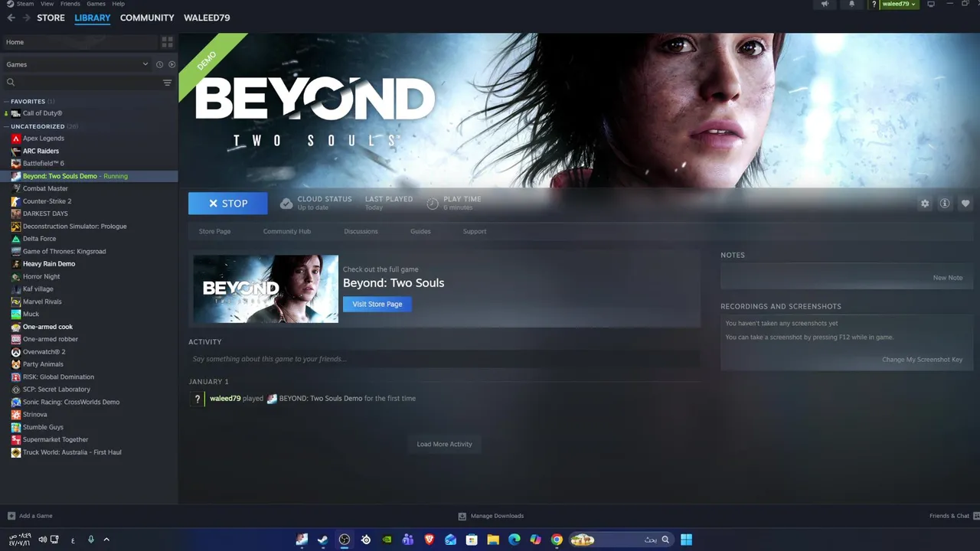Screen dimensions: 980x551
Task: Select ARC Raiders in the library
Action: [x=41, y=151]
